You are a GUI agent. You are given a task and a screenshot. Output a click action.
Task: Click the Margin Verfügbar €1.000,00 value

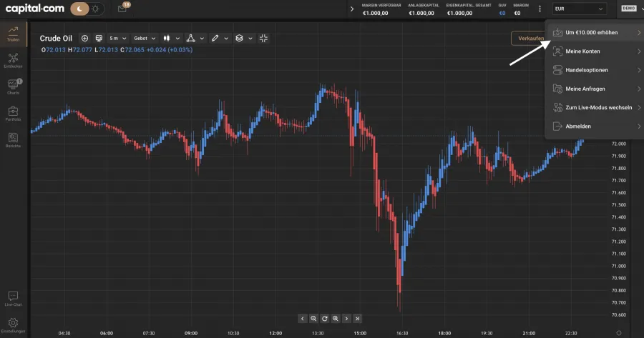click(x=376, y=13)
